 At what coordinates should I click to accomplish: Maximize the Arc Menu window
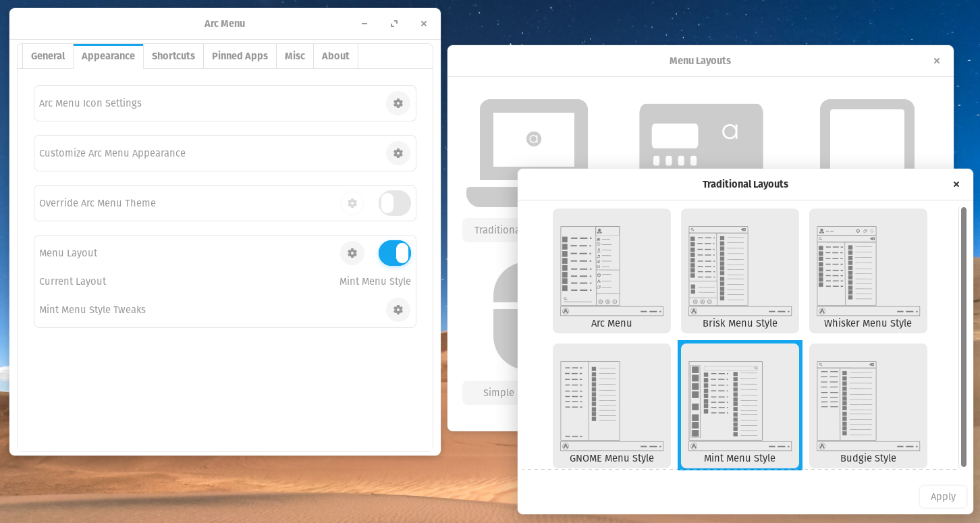(x=394, y=24)
